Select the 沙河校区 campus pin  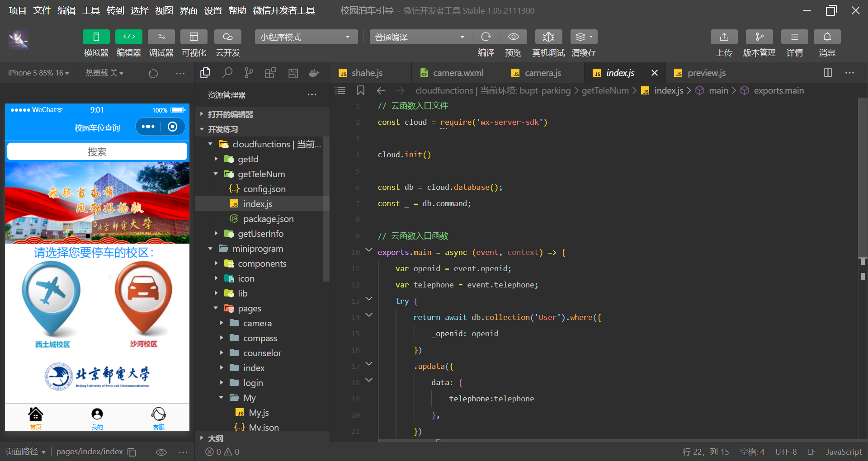click(x=143, y=305)
